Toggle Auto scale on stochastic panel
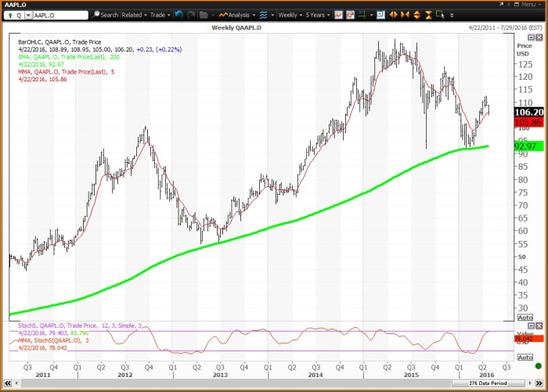Screen dimensions: 548x392 (x=525, y=356)
